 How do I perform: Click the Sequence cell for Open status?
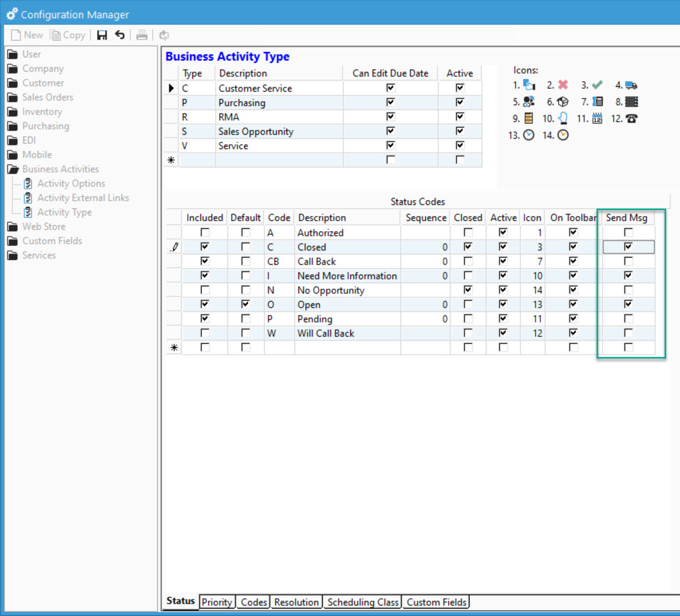[425, 305]
